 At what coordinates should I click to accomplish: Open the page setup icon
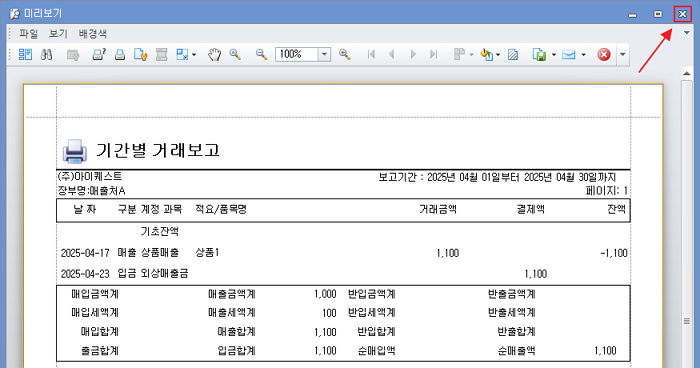click(x=141, y=54)
